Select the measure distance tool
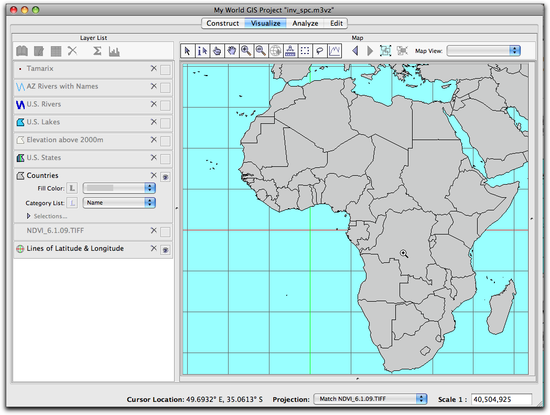The height and width of the screenshot is (415, 550). click(x=290, y=51)
